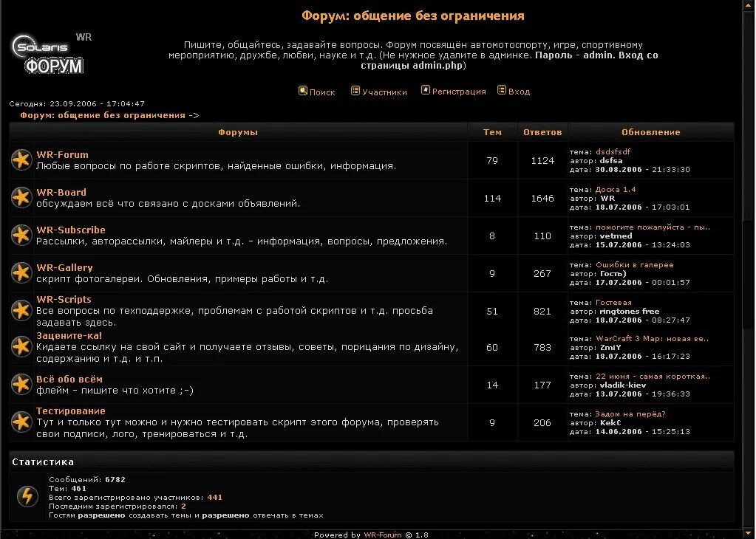756x539 pixels.
Task: Click the Ответов column header
Action: [542, 132]
